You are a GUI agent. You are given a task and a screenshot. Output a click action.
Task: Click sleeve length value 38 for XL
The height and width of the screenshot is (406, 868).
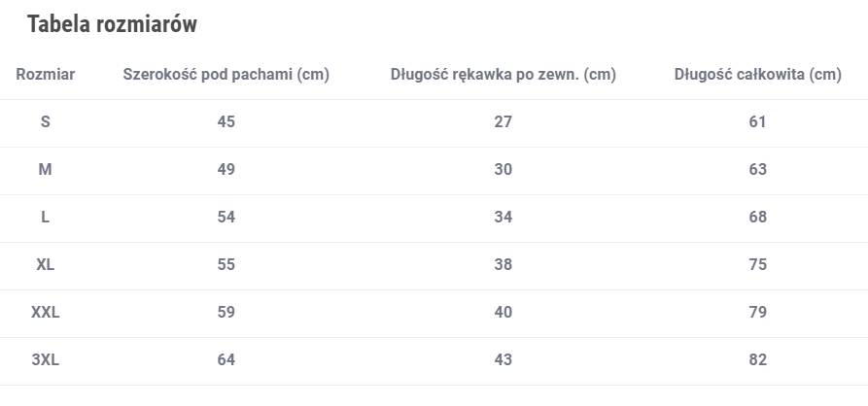503,265
